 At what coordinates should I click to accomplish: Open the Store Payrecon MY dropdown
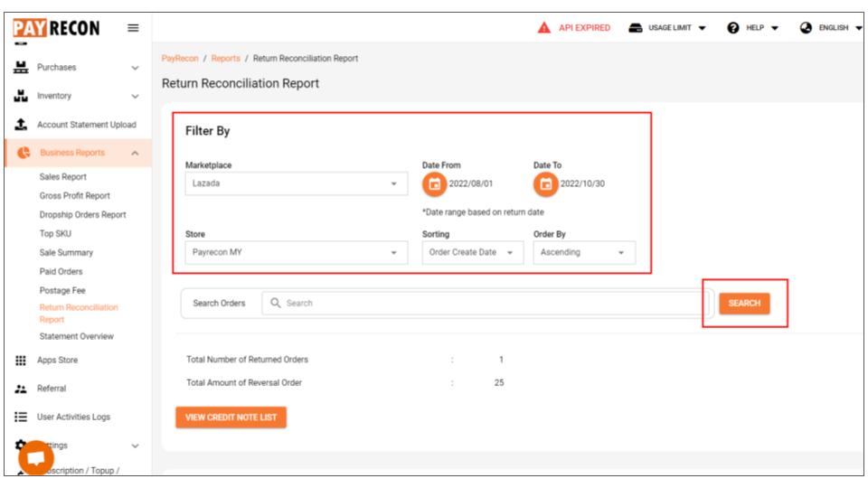pos(297,252)
